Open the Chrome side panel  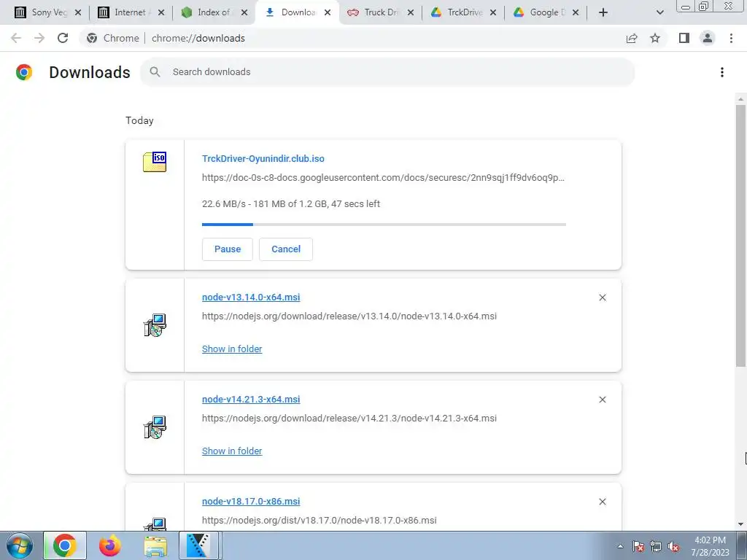[x=684, y=38]
